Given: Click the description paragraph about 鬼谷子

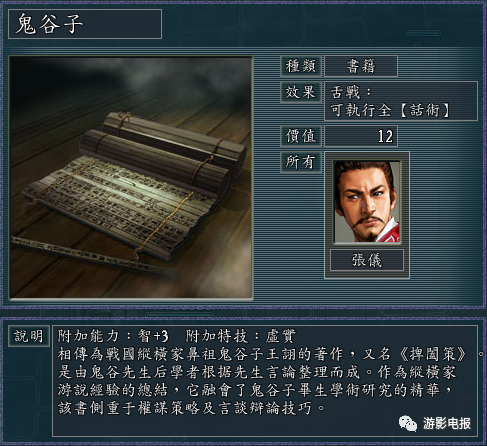Looking at the screenshot, I should (x=261, y=381).
